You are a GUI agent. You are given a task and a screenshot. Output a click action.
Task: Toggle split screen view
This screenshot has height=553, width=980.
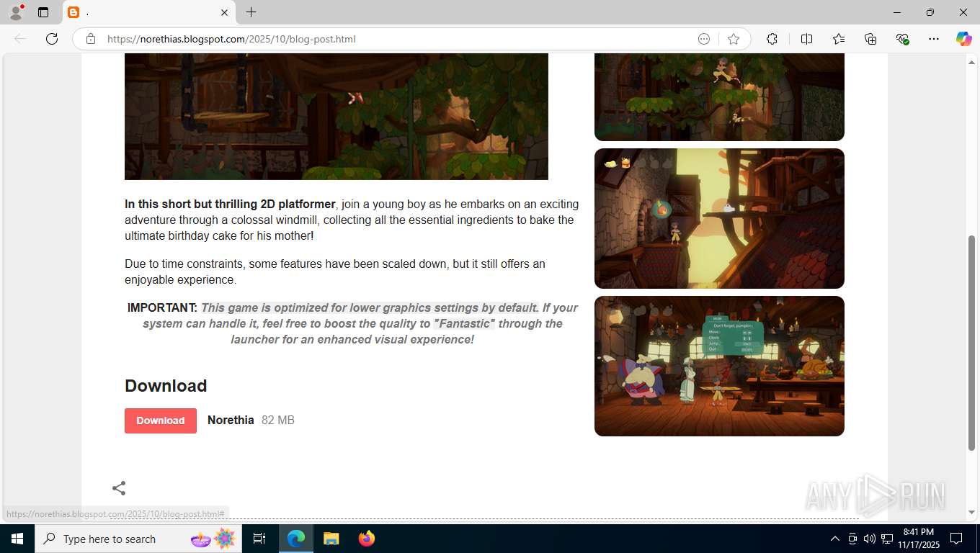click(x=806, y=39)
